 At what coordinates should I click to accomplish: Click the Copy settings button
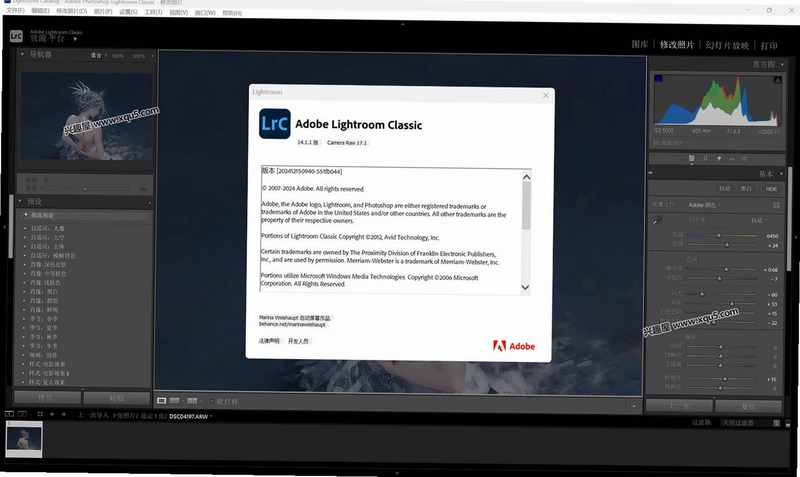47,397
